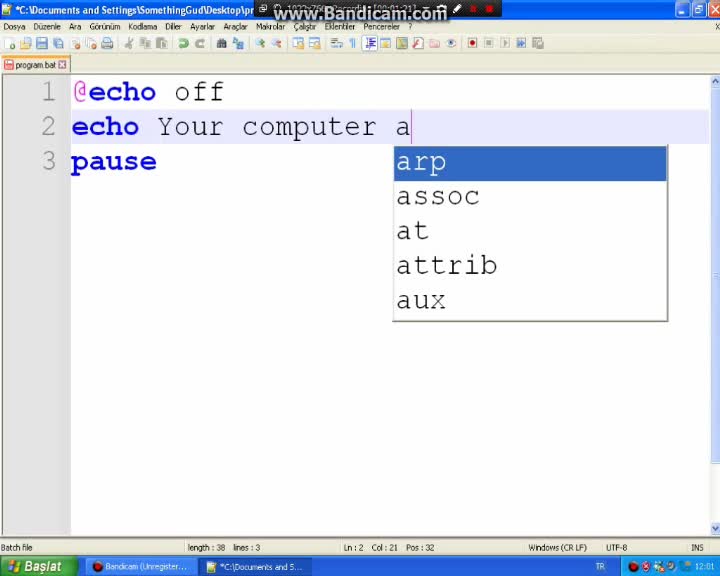Click the INS status bar indicator

pyautogui.click(x=697, y=548)
